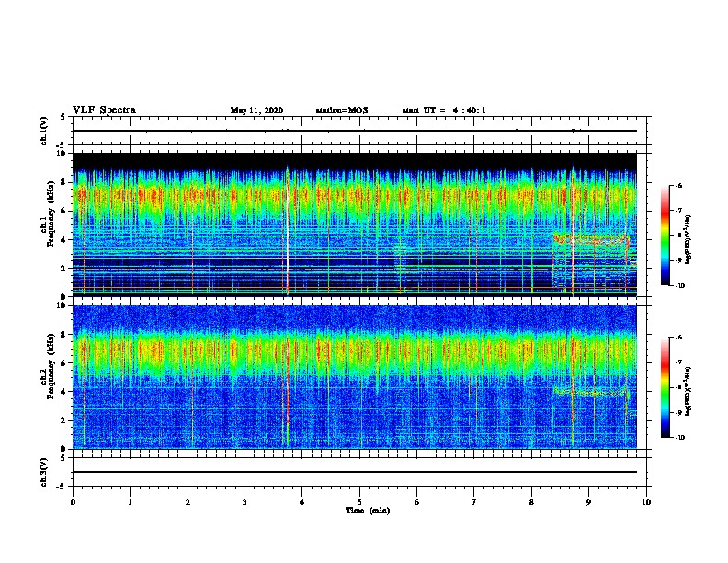Screen dimensions: 728x563
Task: Click time axis tick label "10"
Action: point(646,502)
